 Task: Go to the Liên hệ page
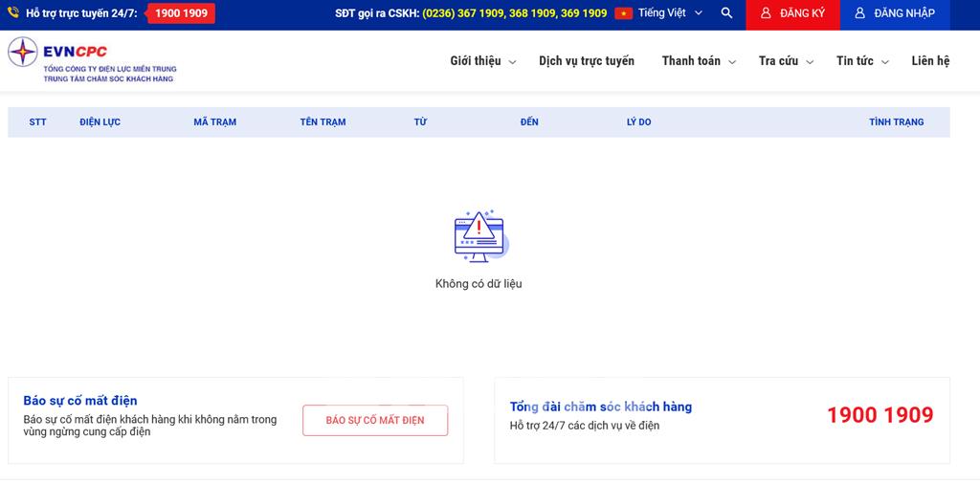930,61
